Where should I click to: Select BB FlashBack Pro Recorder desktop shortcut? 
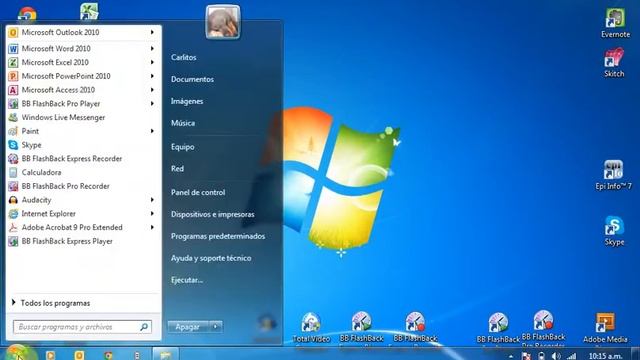click(x=543, y=328)
